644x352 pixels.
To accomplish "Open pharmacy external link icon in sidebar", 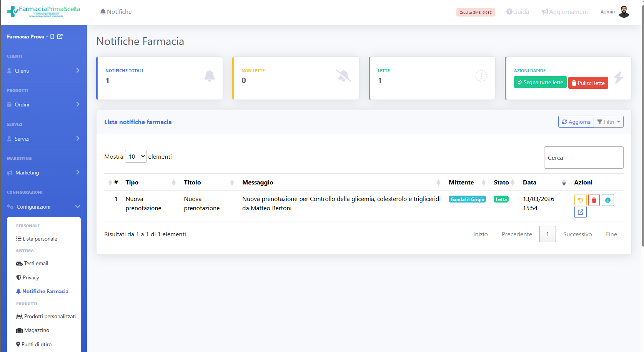I will pos(60,37).
